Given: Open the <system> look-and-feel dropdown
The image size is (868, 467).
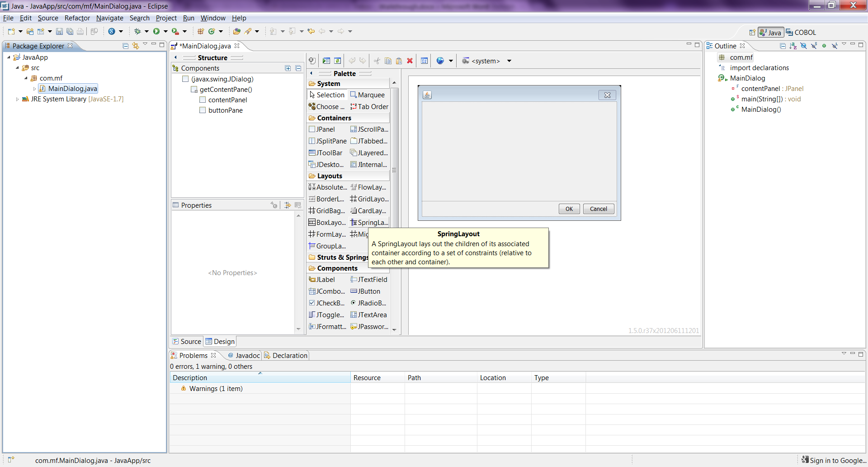Looking at the screenshot, I should click(x=509, y=61).
